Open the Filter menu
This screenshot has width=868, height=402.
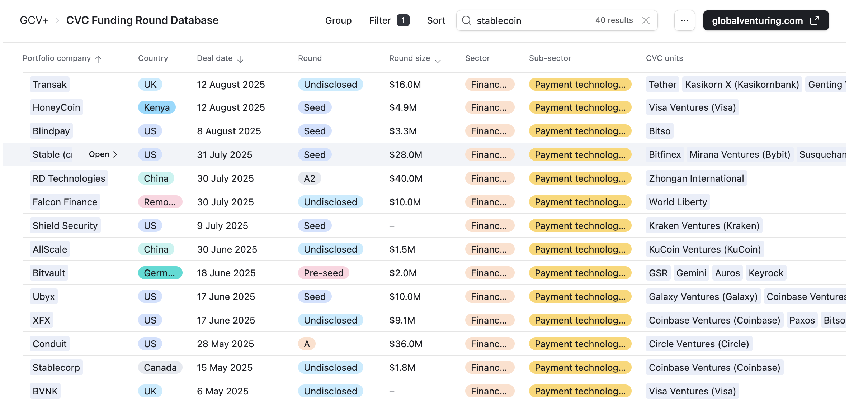[379, 20]
